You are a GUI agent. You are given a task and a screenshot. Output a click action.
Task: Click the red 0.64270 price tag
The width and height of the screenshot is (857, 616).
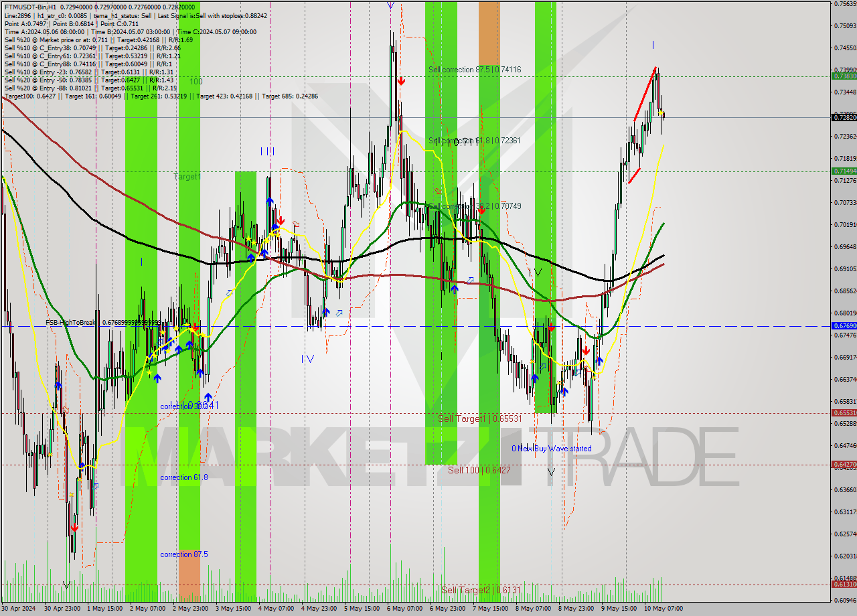pyautogui.click(x=844, y=465)
